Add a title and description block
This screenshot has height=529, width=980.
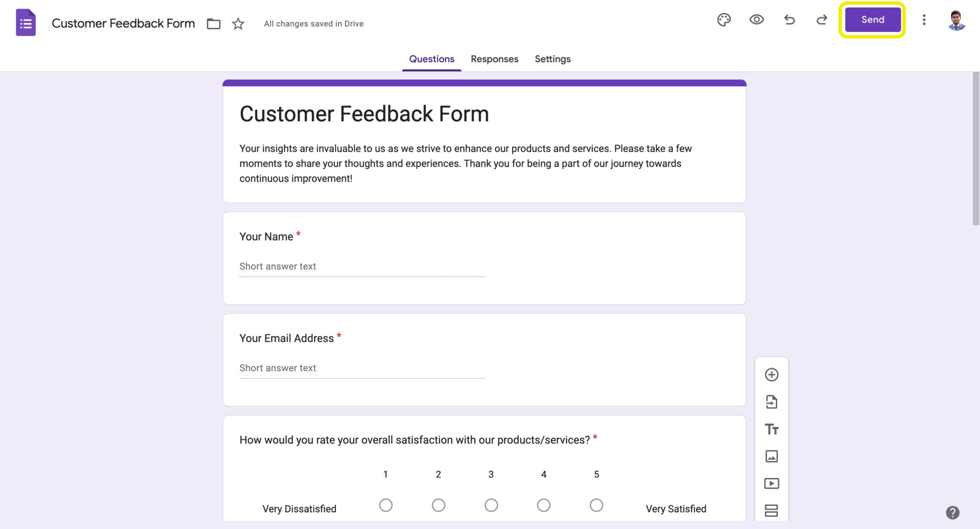click(771, 429)
